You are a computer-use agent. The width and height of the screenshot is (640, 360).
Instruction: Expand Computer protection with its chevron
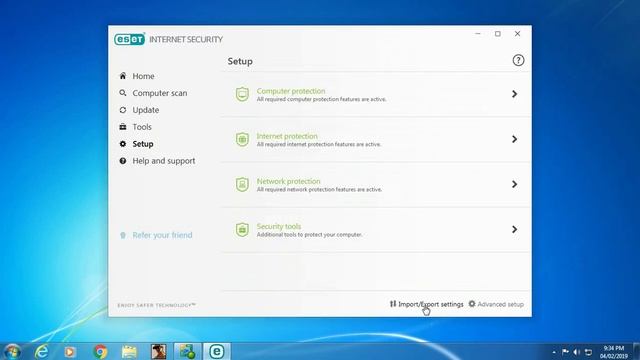[514, 94]
